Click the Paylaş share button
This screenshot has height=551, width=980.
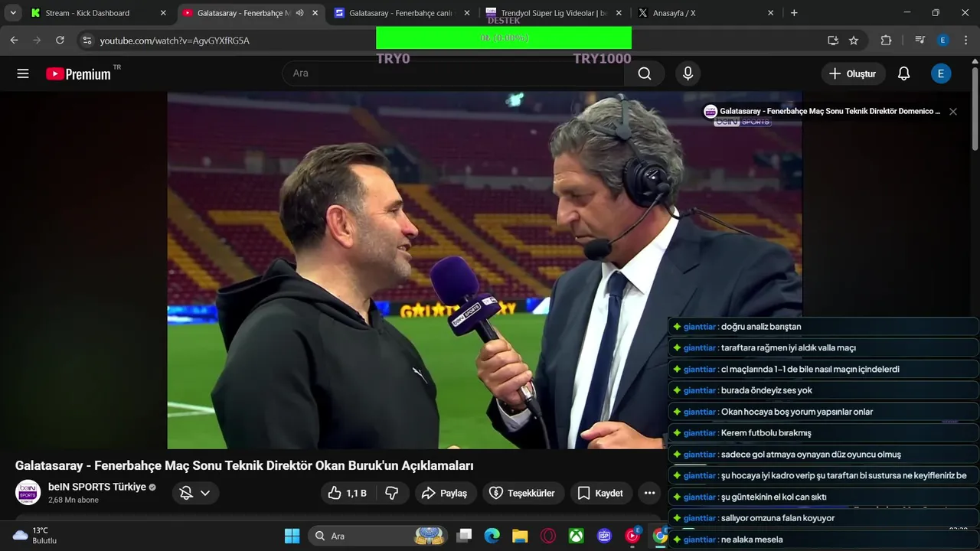click(x=446, y=493)
